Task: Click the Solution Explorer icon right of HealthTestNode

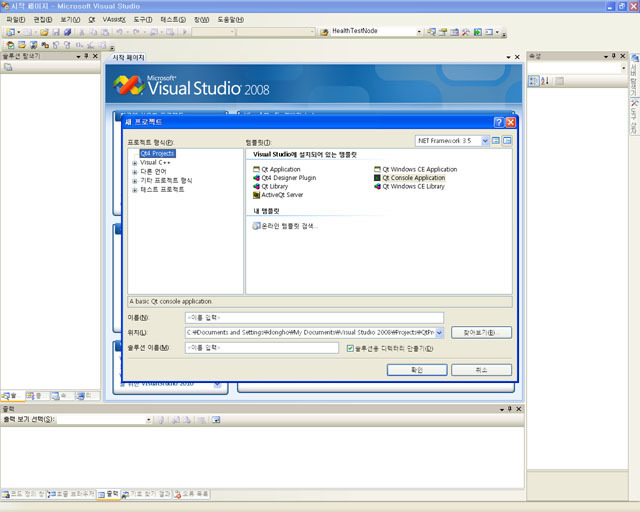Action: coord(431,32)
